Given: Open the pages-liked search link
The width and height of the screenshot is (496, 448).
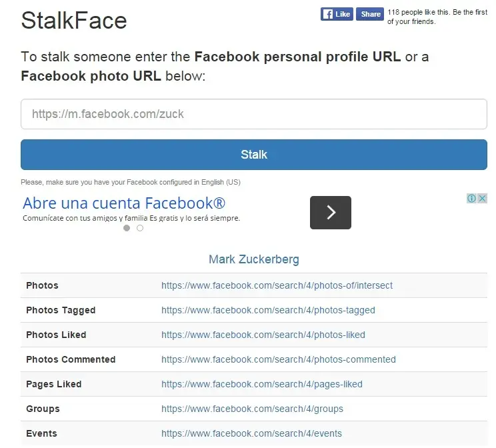Looking at the screenshot, I should 261,384.
